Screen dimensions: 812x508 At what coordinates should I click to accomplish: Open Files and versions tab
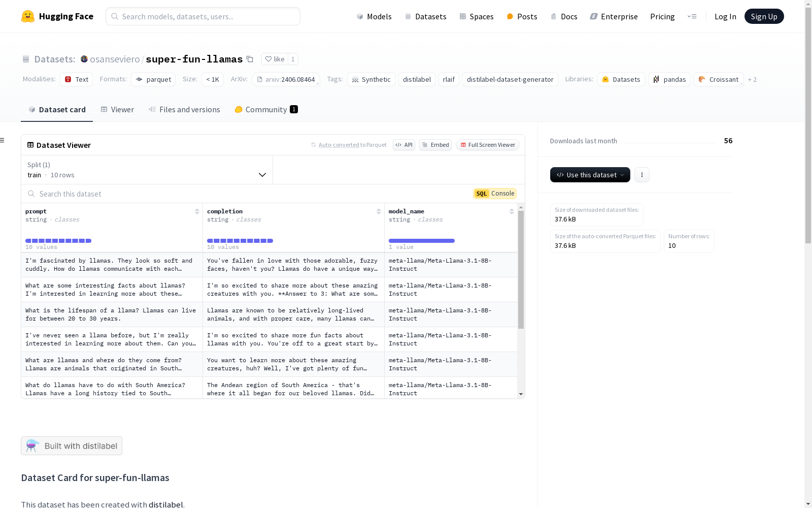pos(184,109)
